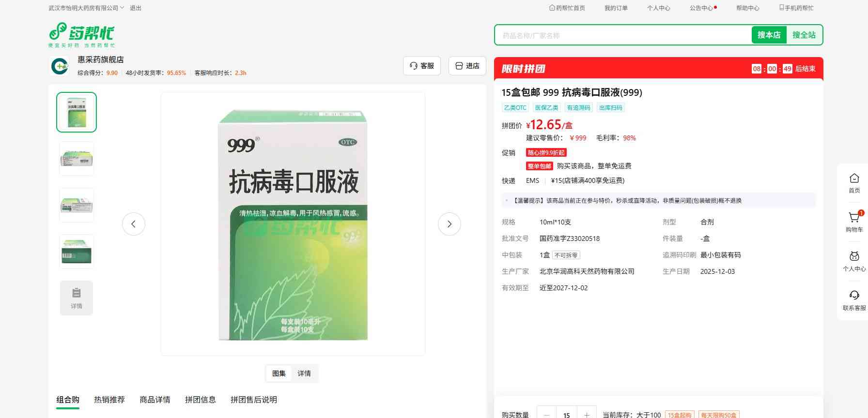Screen dimensions: 868x418
Task: Decrease purchase quantity with minus button
Action: (x=547, y=415)
